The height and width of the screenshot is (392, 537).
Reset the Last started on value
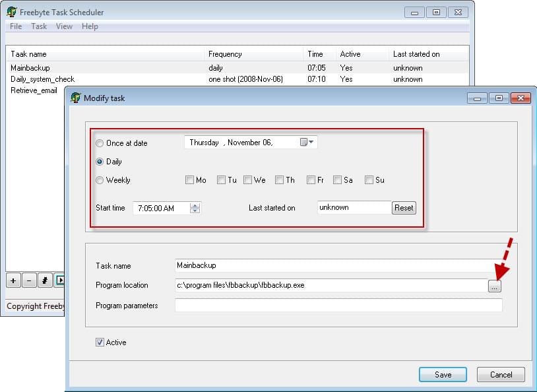(404, 207)
